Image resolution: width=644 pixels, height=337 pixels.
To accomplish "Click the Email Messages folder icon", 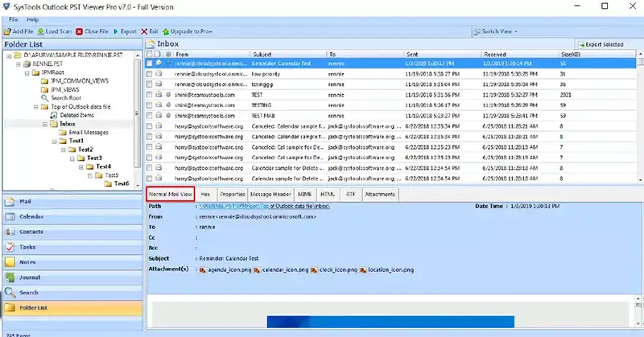I will tap(63, 133).
